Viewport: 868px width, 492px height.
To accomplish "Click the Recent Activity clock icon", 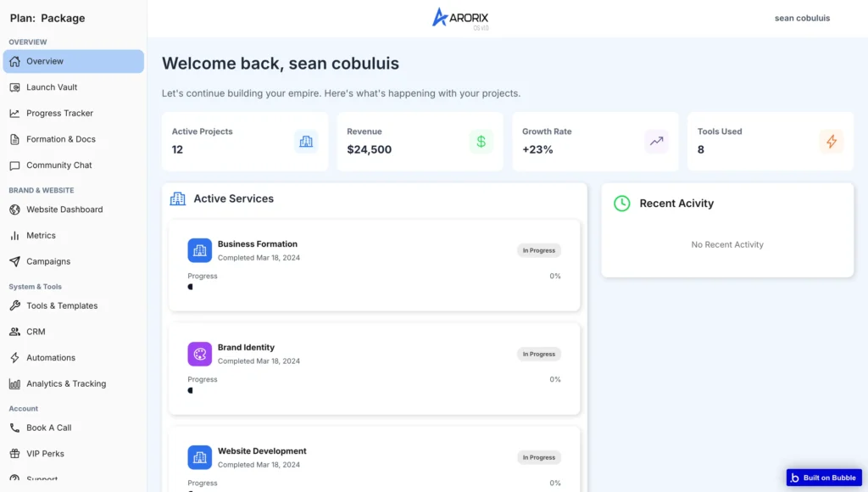I will click(621, 204).
